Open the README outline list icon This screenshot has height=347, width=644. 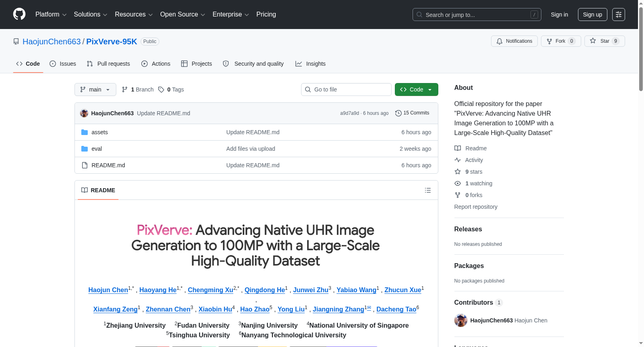(x=428, y=190)
